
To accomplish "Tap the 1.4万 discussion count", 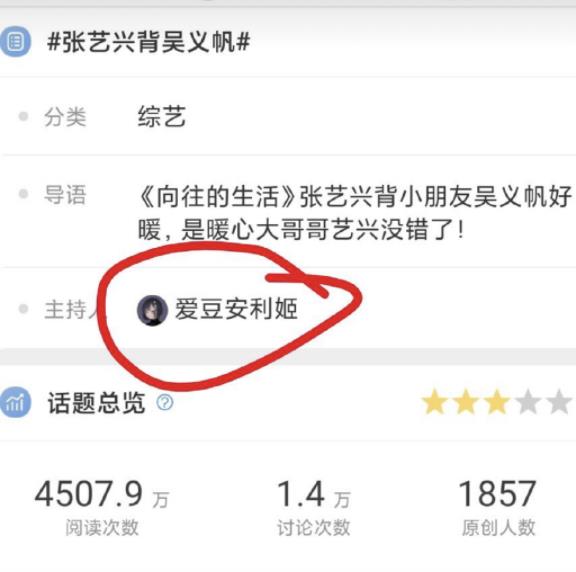I will click(x=314, y=494).
